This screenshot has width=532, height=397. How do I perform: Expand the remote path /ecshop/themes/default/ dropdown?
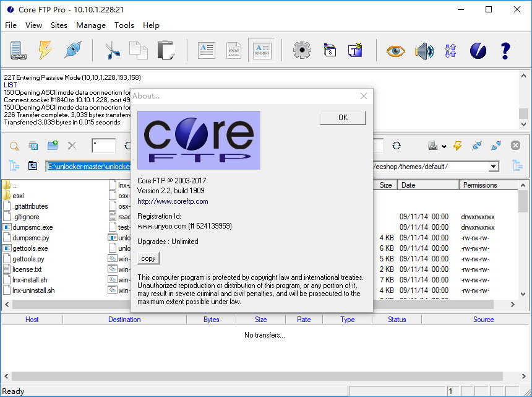[x=493, y=167]
